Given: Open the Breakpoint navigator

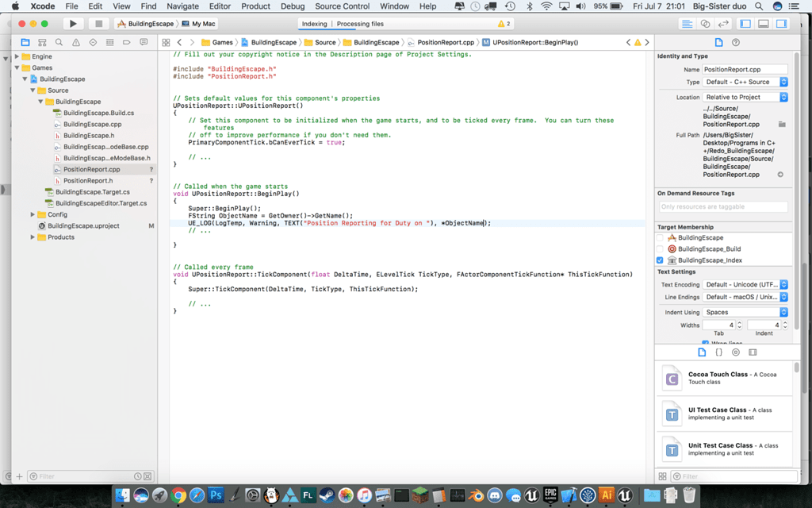Looking at the screenshot, I should (x=127, y=42).
